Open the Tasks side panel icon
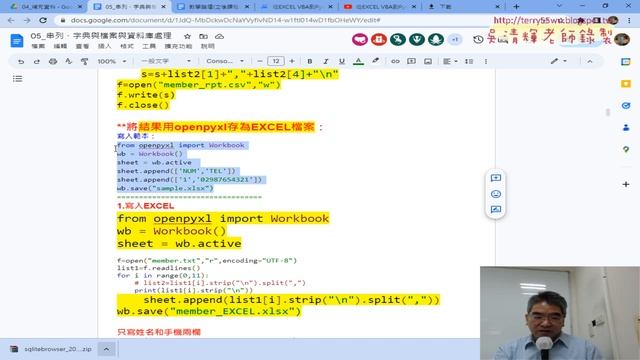This screenshot has height=360, width=640. 626,106
